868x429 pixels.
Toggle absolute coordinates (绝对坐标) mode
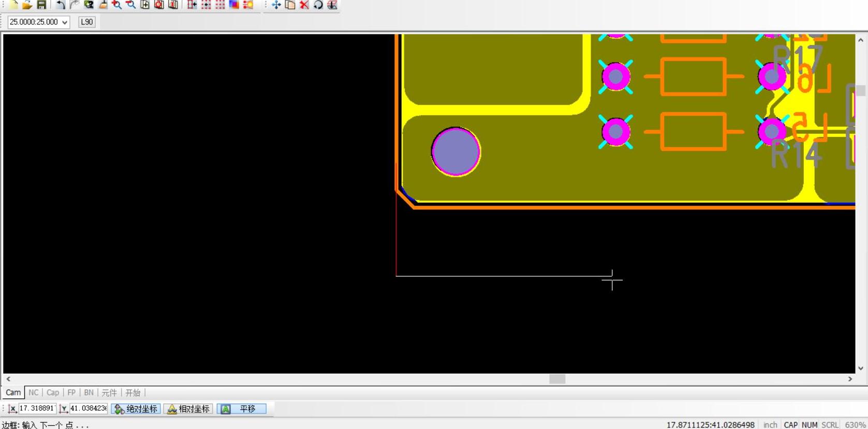coord(136,409)
